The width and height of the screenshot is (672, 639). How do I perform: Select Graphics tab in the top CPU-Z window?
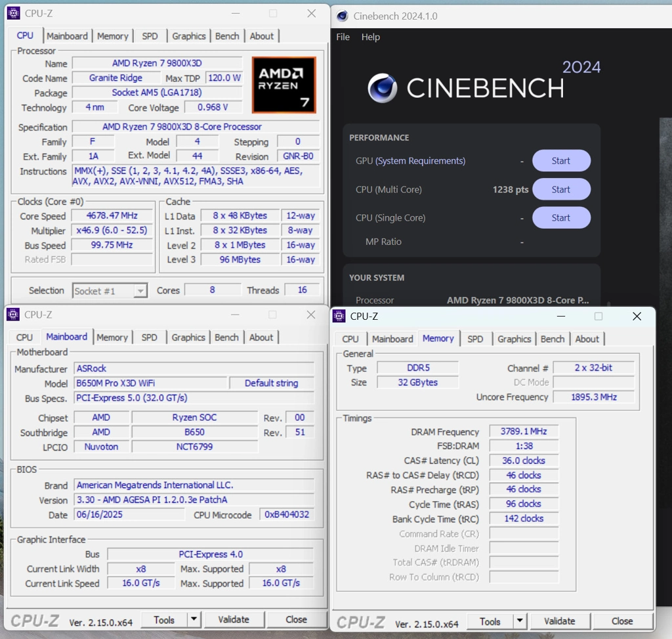click(189, 36)
